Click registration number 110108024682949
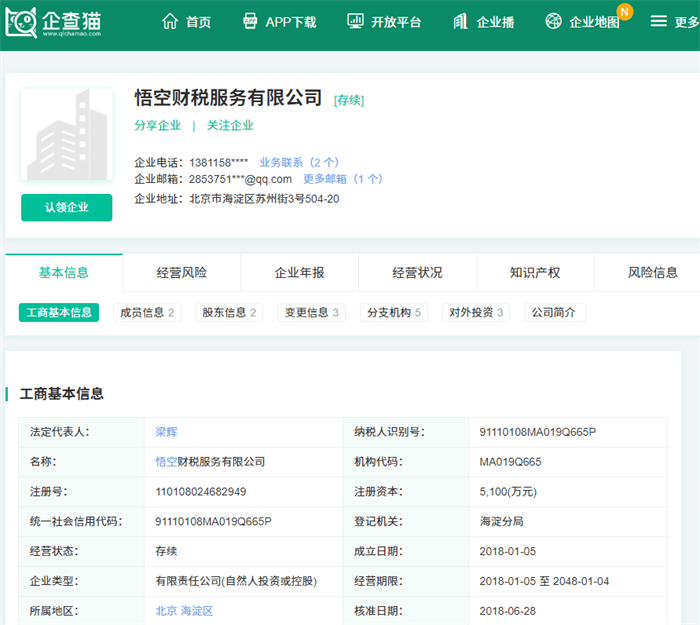 (200, 492)
